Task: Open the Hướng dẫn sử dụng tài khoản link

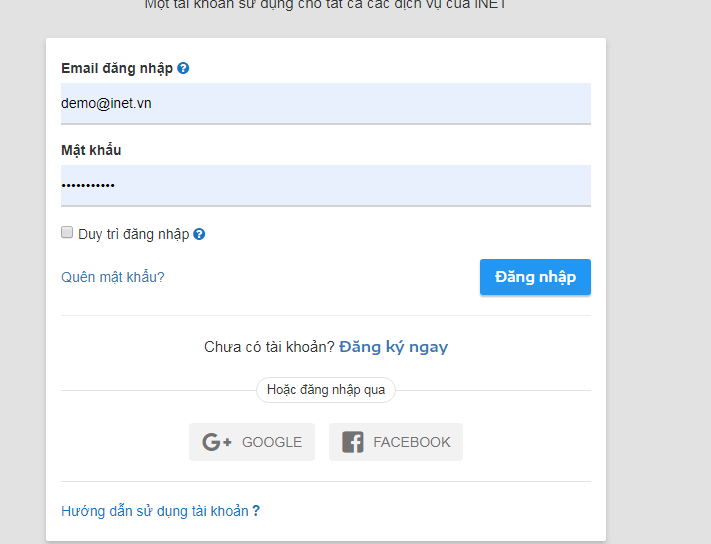Action: (155, 511)
